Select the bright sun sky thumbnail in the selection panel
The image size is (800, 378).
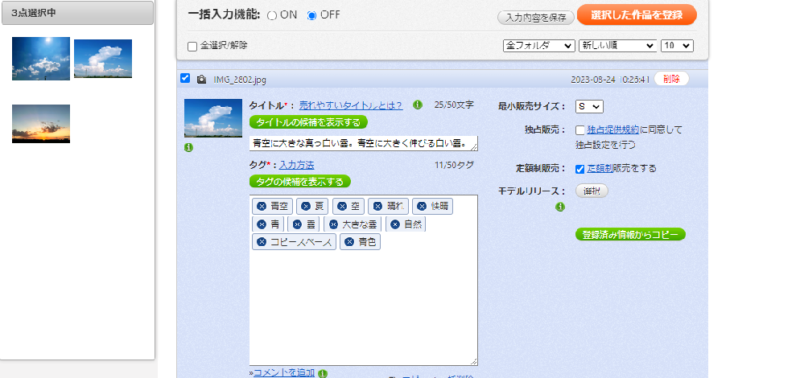coord(41,59)
